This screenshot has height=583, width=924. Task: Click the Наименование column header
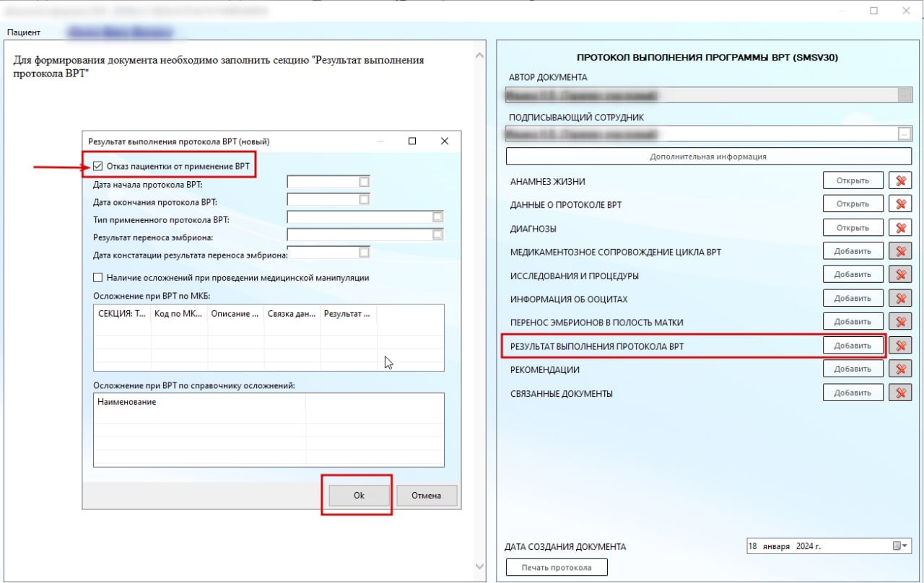[200, 402]
